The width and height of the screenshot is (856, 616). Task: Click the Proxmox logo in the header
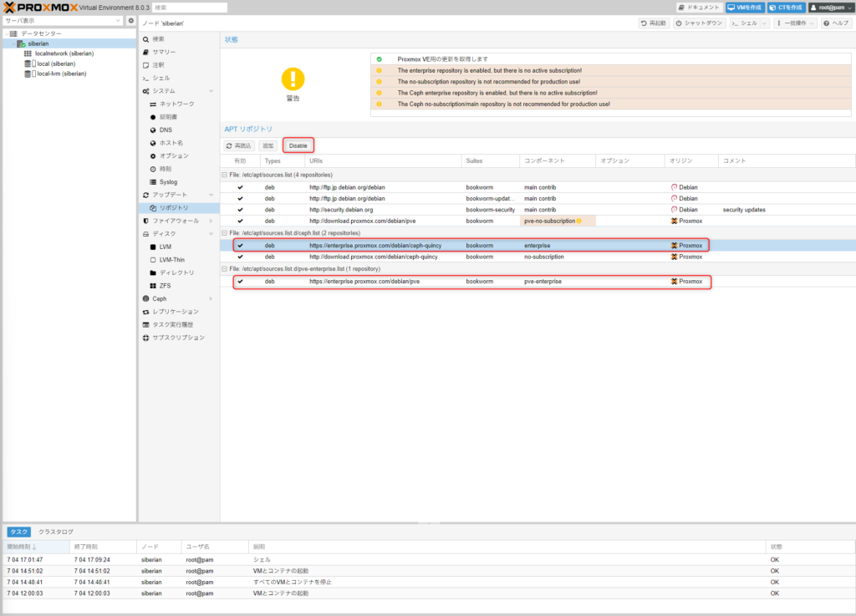coord(40,8)
